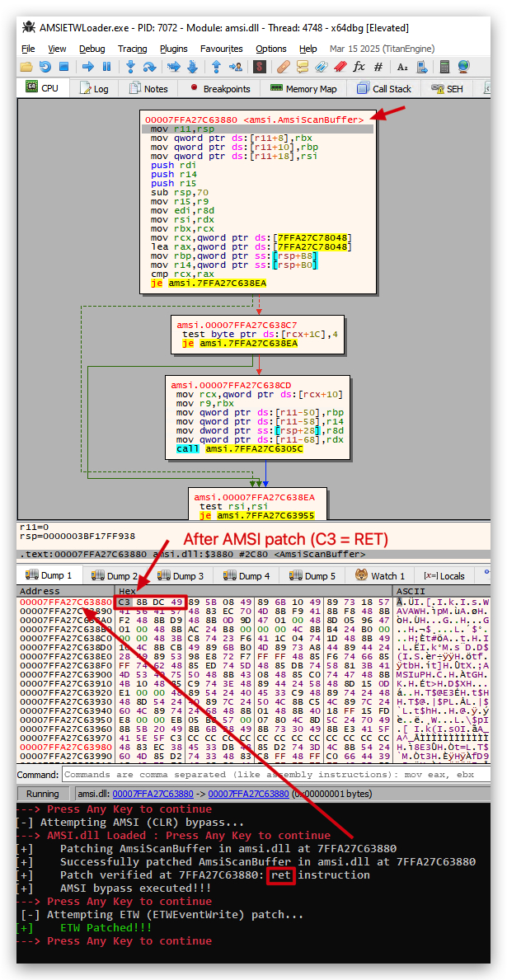This screenshot has width=507, height=980.
Task: Open the Debug menu
Action: pyautogui.click(x=92, y=49)
